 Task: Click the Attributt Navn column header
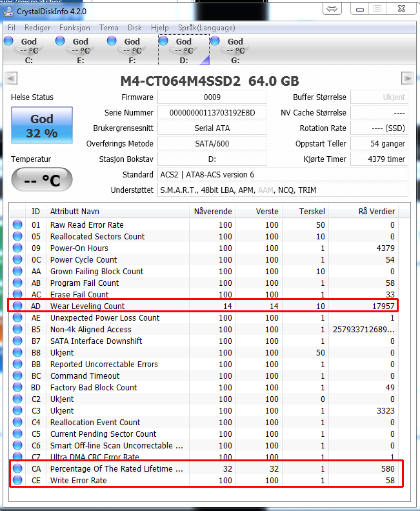[x=117, y=211]
